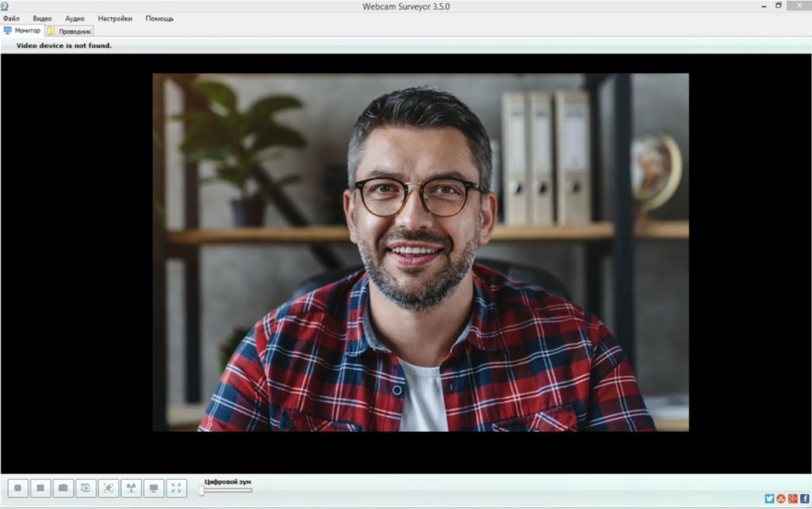Enable motion detection running-man icon
The height and width of the screenshot is (509, 812).
109,488
